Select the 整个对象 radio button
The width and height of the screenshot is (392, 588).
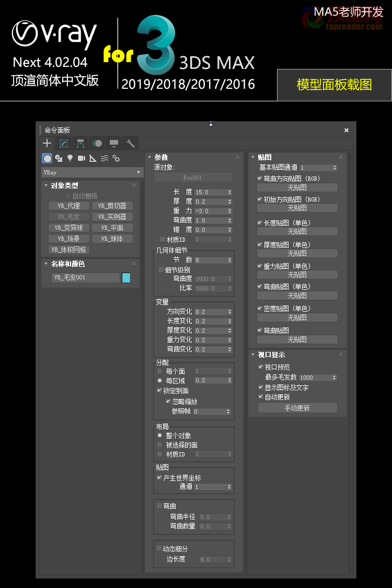[x=159, y=436]
